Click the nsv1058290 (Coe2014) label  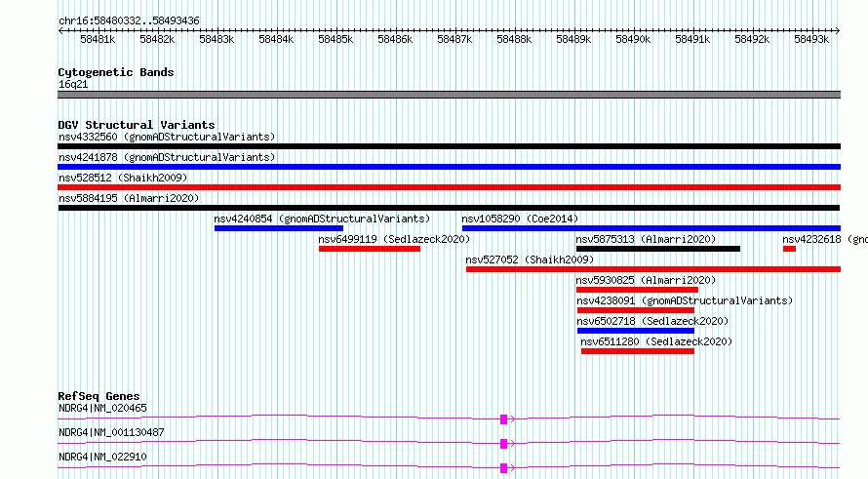point(520,219)
